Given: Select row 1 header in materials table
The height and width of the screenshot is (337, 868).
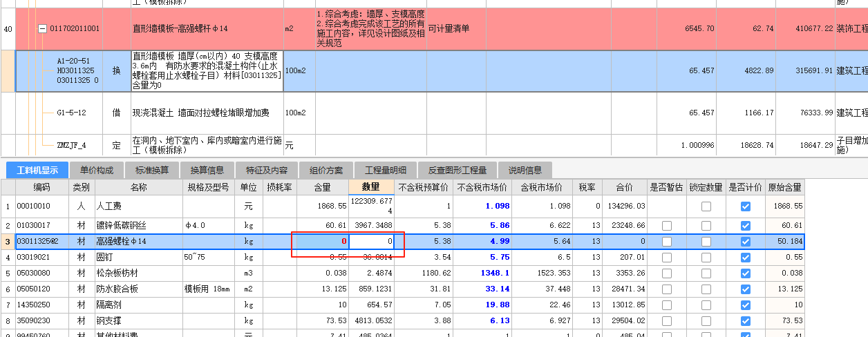Looking at the screenshot, I should 8,206.
